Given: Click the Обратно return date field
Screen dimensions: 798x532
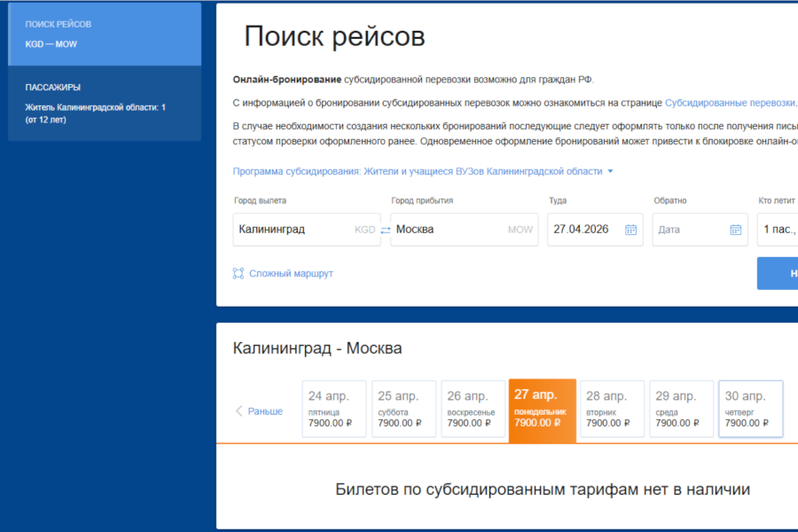Looking at the screenshot, I should point(690,230).
